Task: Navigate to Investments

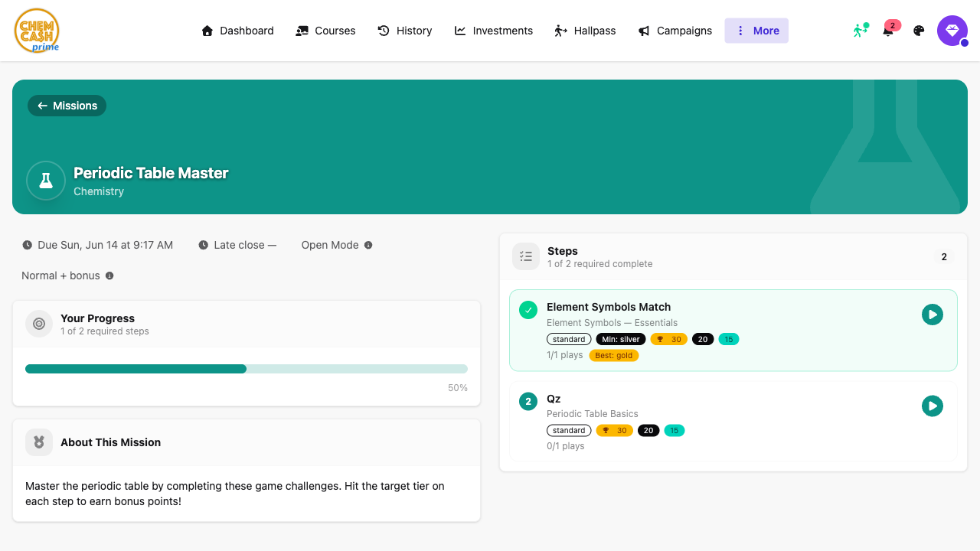Action: click(494, 31)
